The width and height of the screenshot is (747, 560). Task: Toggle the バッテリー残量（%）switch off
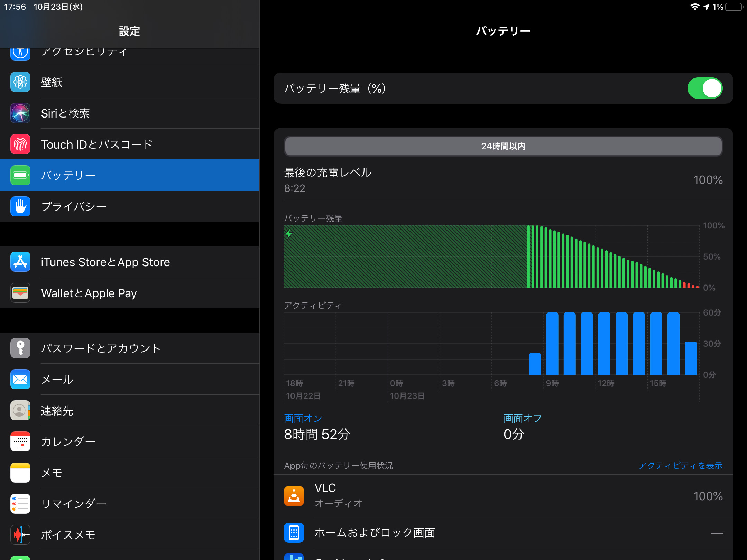click(x=704, y=88)
